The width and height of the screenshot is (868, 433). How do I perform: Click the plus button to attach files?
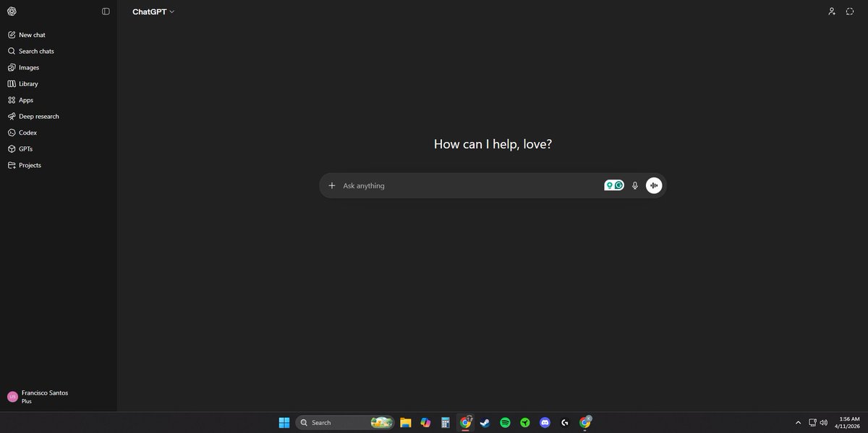pyautogui.click(x=332, y=185)
